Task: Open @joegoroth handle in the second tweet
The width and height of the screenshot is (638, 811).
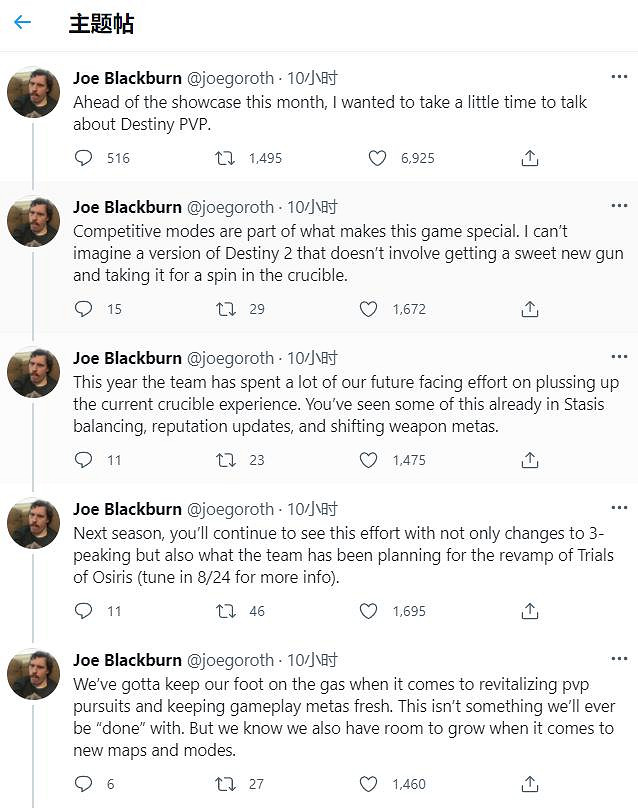Action: (x=230, y=207)
